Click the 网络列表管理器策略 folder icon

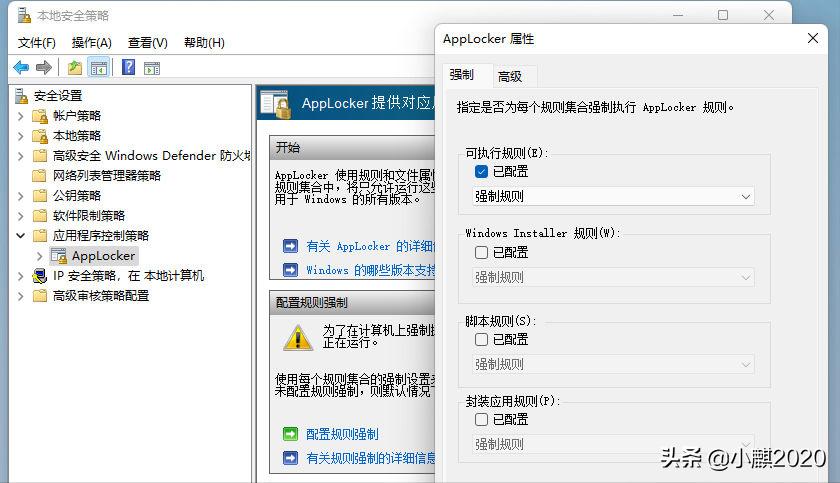click(40, 176)
